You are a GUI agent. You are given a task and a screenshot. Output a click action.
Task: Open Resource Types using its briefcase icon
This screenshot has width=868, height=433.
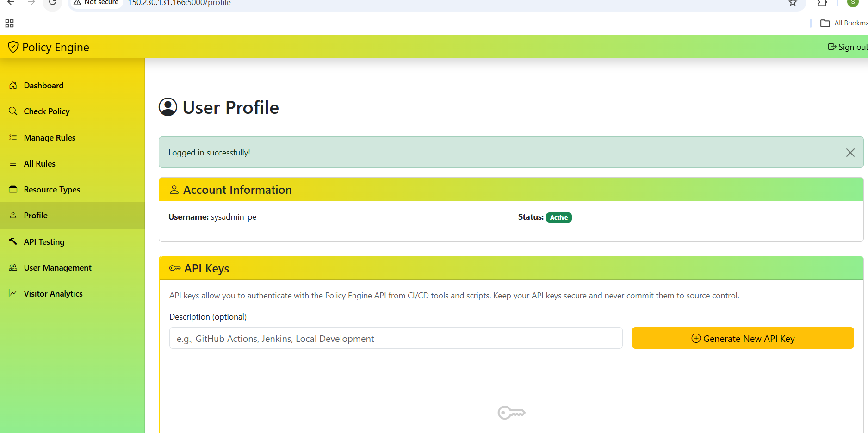[x=12, y=189]
